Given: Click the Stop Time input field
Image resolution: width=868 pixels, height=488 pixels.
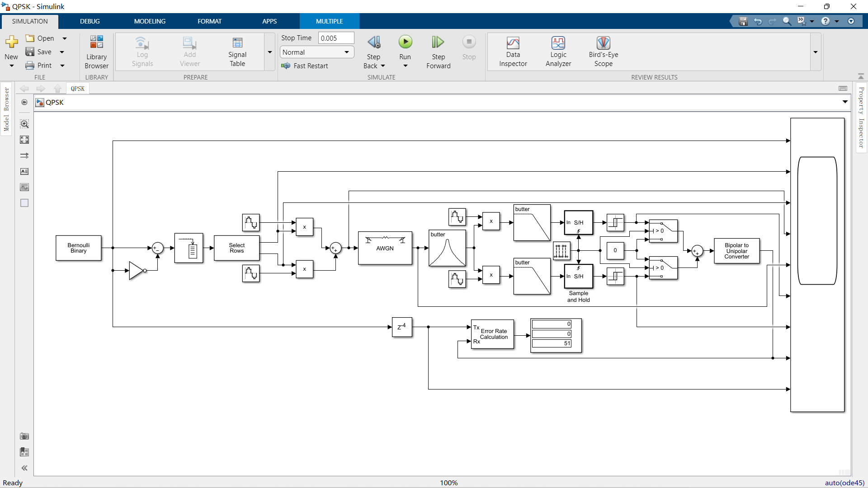Looking at the screenshot, I should tap(335, 38).
